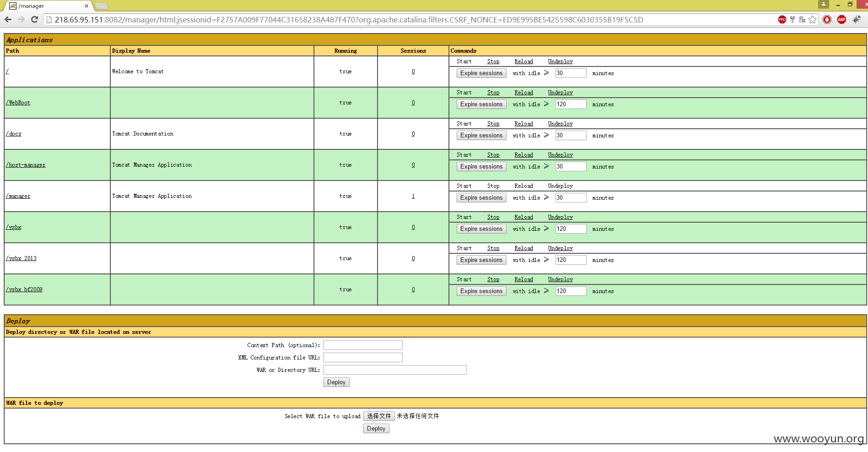The height and width of the screenshot is (452, 868).
Task: Click the XML Configuration file URL field
Action: tap(363, 358)
